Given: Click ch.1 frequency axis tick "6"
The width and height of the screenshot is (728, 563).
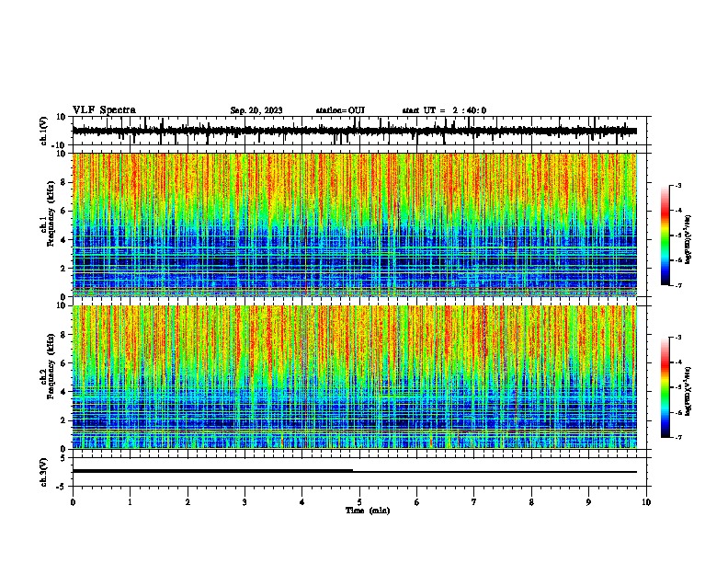Looking at the screenshot, I should click(x=63, y=211).
